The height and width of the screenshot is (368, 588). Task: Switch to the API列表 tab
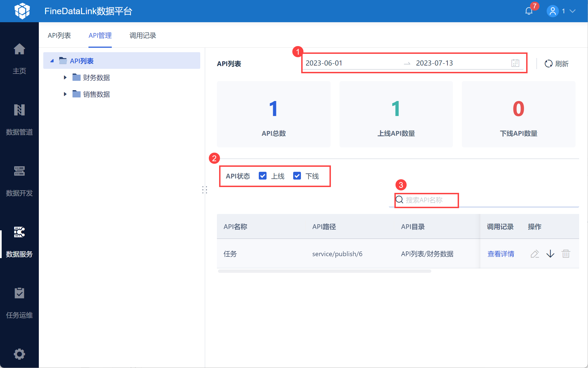tap(59, 36)
